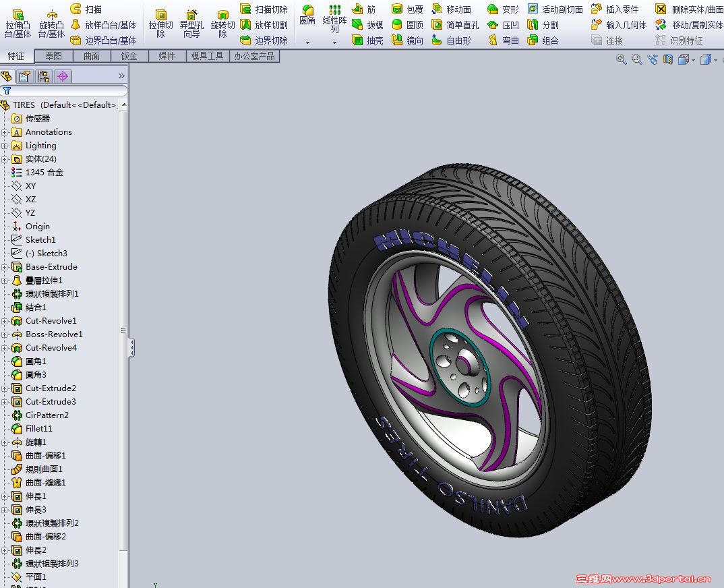Image resolution: width=724 pixels, height=588 pixels.
Task: Switch to the 钣金 tab
Action: (x=129, y=57)
